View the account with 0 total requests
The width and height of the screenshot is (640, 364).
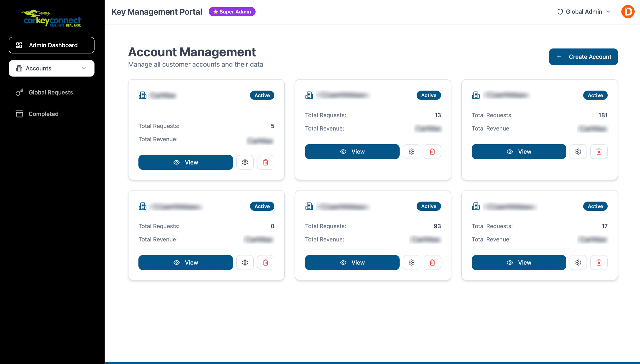186,262
